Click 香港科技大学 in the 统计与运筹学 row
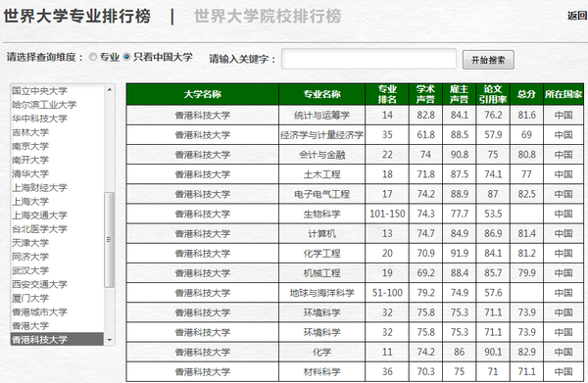The width and height of the screenshot is (588, 383). 203,115
